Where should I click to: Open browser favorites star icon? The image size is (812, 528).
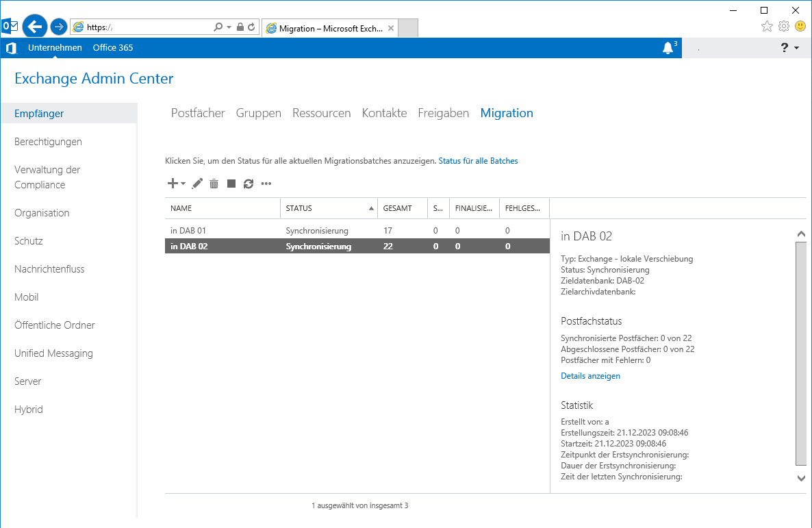(767, 27)
